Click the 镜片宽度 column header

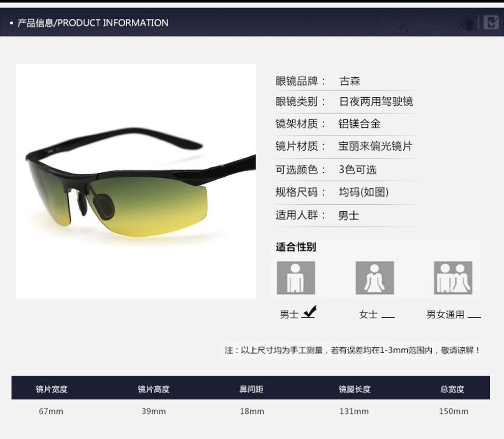51,389
